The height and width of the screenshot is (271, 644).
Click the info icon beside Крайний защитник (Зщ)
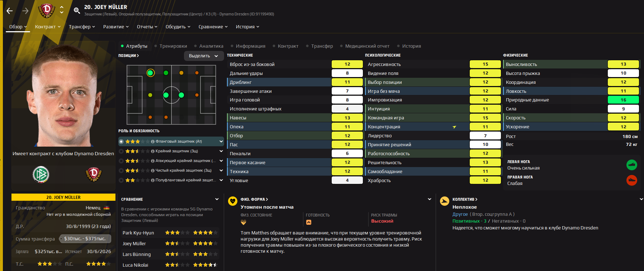[x=153, y=151]
